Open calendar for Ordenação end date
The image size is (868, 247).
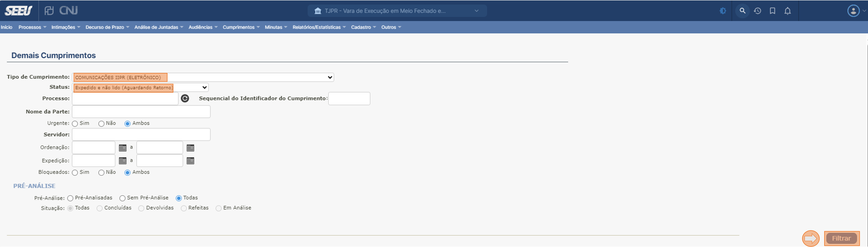click(190, 148)
